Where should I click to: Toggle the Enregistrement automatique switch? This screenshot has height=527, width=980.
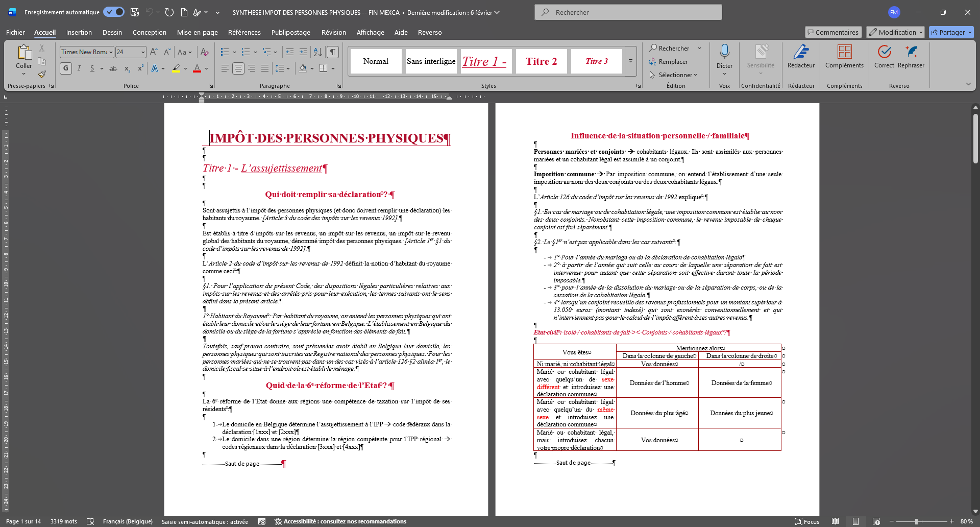(x=114, y=12)
